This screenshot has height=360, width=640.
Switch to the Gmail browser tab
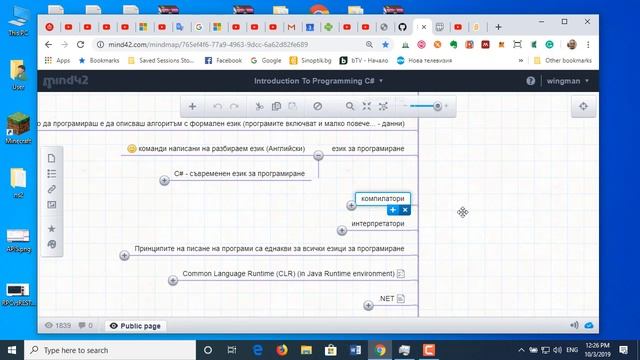coord(291,27)
